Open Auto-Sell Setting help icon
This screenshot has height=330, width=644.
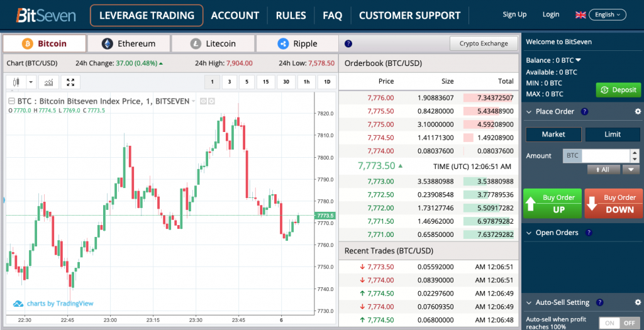pos(599,302)
